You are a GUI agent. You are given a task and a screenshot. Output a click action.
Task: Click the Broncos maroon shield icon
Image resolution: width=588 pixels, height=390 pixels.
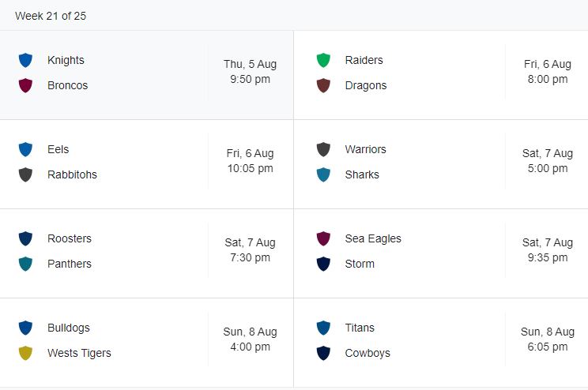(x=26, y=85)
